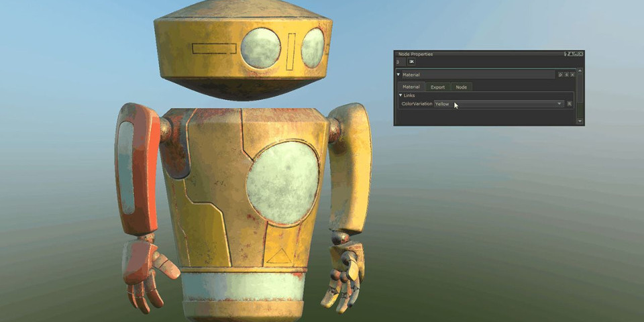Collapse the Links group
The height and width of the screenshot is (322, 644).
(x=401, y=95)
